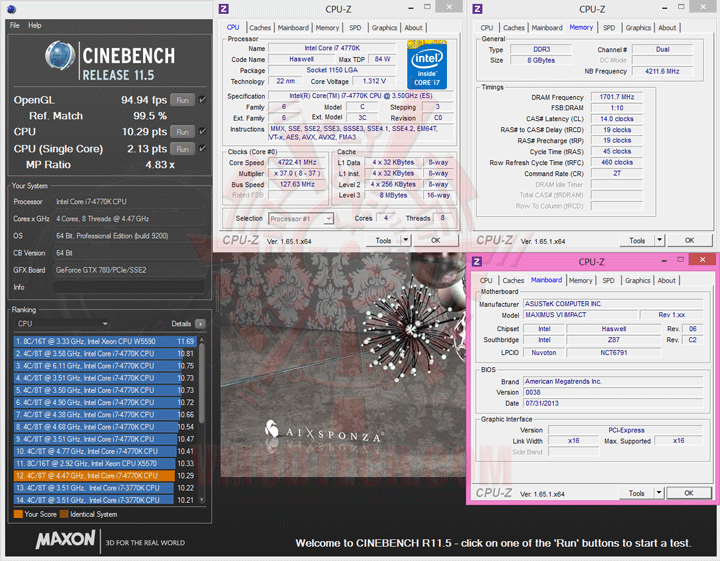The image size is (720, 561).
Task: Open SPD tab in the CPU-Z Mainboard window
Action: [608, 280]
